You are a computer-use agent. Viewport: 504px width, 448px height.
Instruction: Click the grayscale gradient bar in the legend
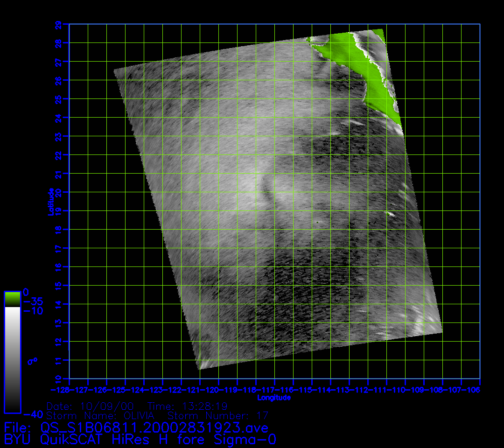pos(12,359)
